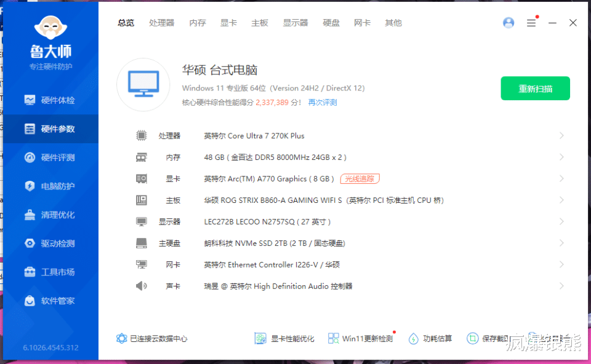Open 驱动检测 driver check
Screen dimensions: 591x364
pyautogui.click(x=50, y=243)
